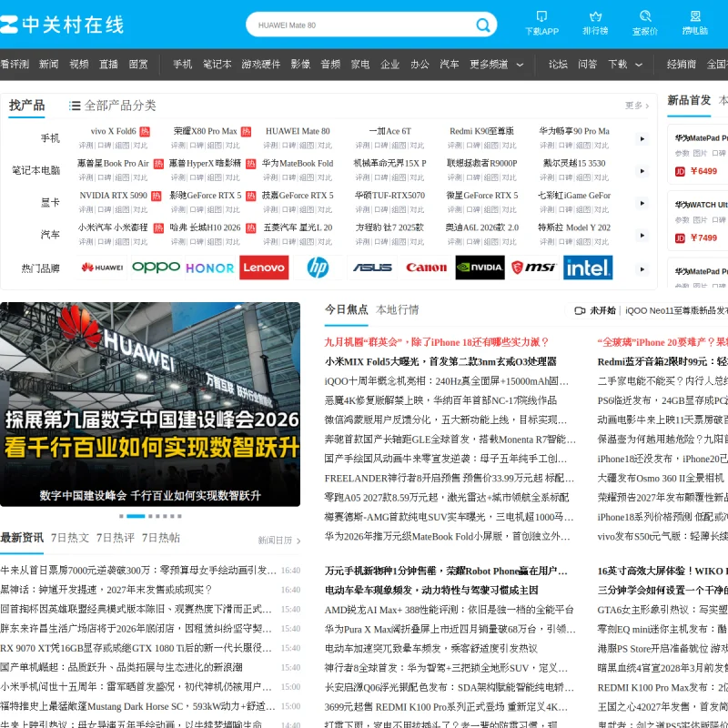The height and width of the screenshot is (728, 728).
Task: Click price ¥6499 on MatePad card
Action: (x=703, y=171)
